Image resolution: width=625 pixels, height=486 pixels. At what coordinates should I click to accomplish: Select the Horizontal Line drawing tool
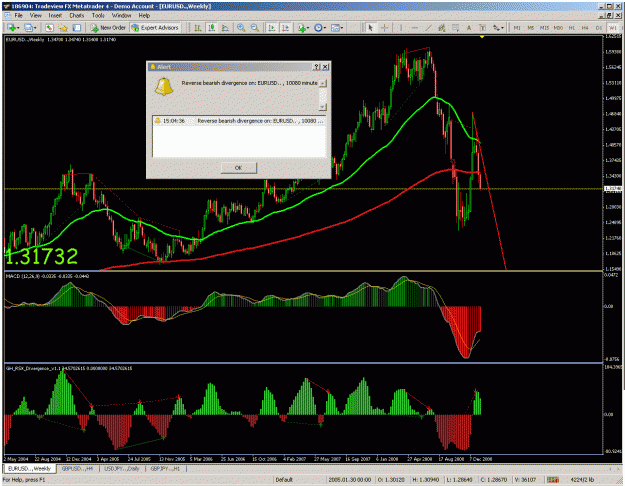pos(415,28)
